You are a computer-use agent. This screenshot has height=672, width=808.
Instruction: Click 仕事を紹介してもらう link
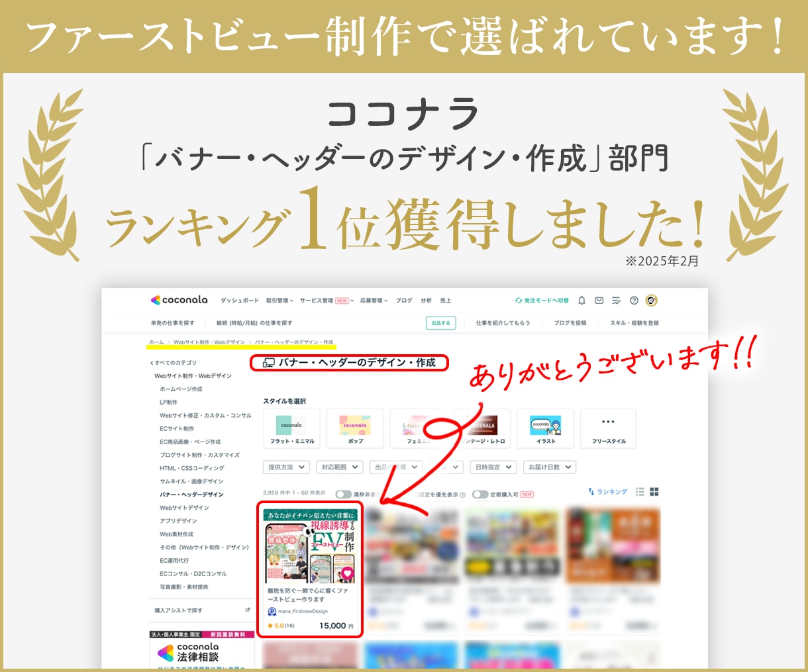point(503,323)
